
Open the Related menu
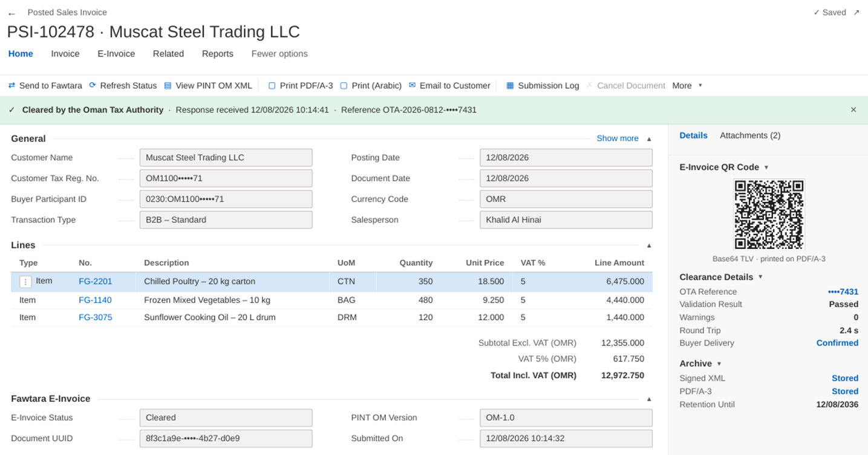pos(168,54)
